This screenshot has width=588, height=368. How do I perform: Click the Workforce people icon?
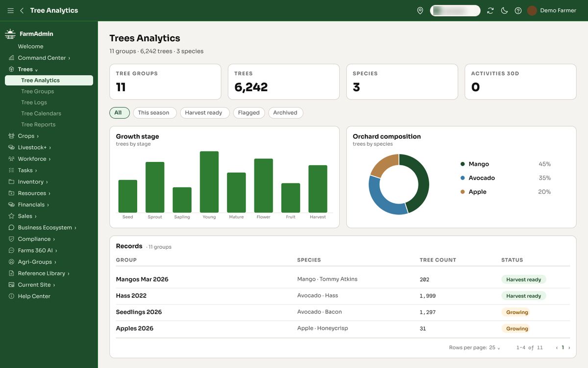coord(11,159)
